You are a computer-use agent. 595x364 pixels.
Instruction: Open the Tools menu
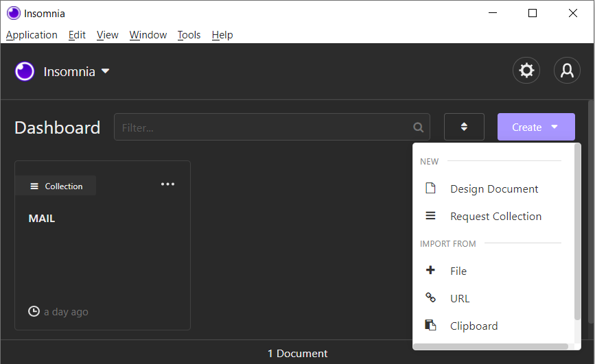coord(189,35)
